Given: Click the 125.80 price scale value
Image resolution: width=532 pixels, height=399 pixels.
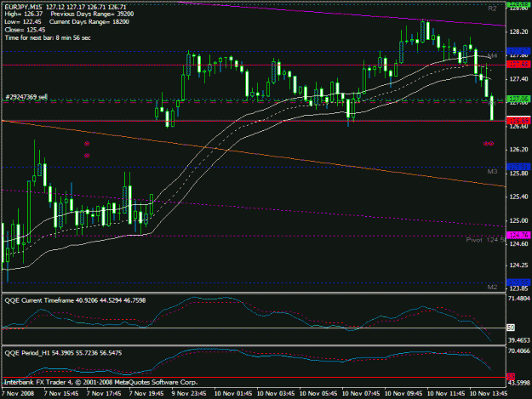Looking at the screenshot, I should click(x=518, y=174).
